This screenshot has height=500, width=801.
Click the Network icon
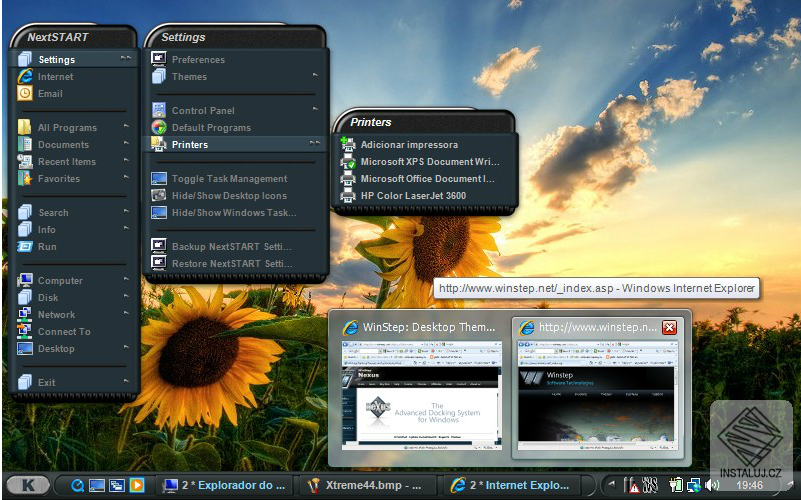[x=25, y=314]
